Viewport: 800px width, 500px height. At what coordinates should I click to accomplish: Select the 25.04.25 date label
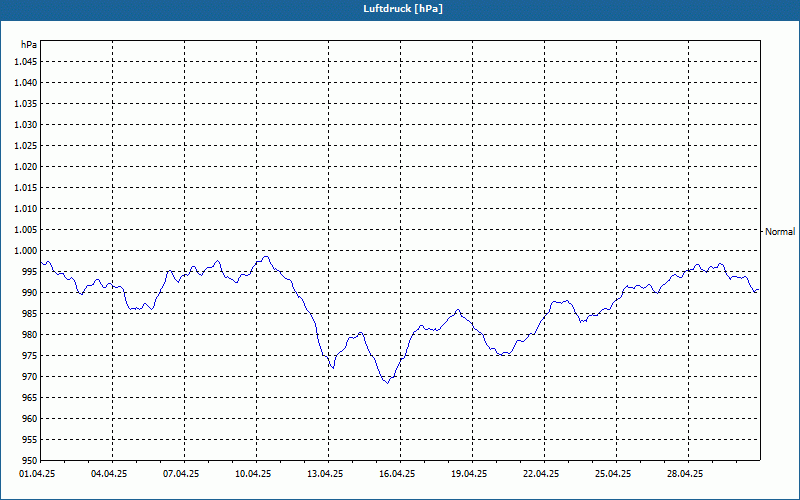(x=613, y=474)
